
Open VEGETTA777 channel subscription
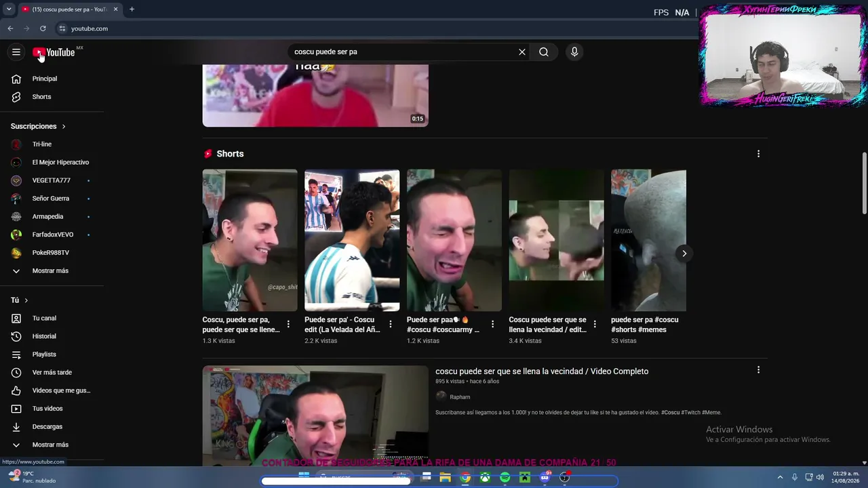(x=52, y=180)
